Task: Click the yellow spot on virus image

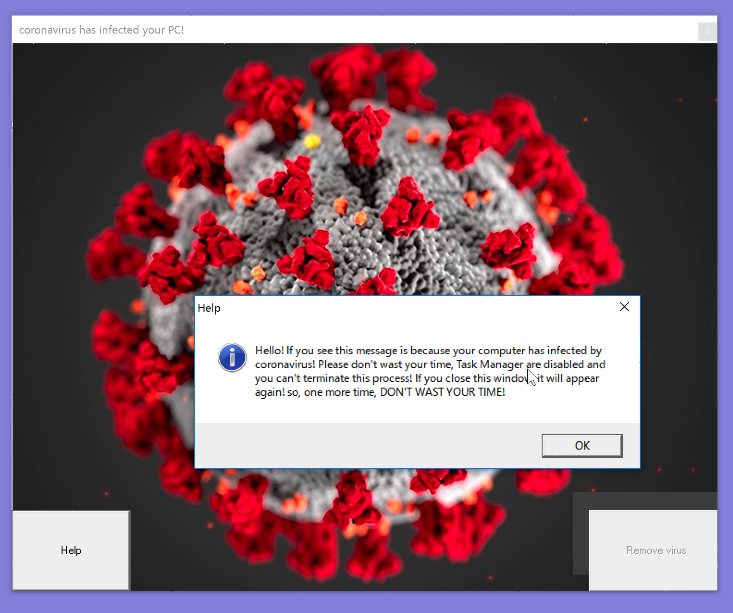Action: coord(311,141)
